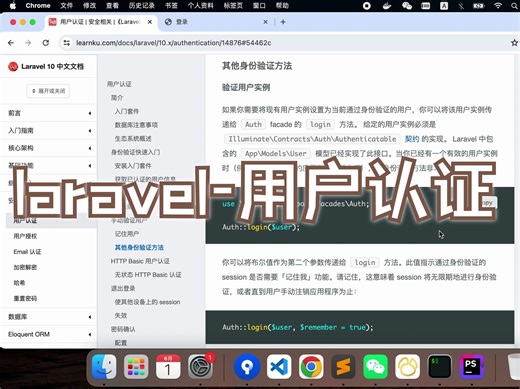Open the 帮助 menu

(x=282, y=5)
